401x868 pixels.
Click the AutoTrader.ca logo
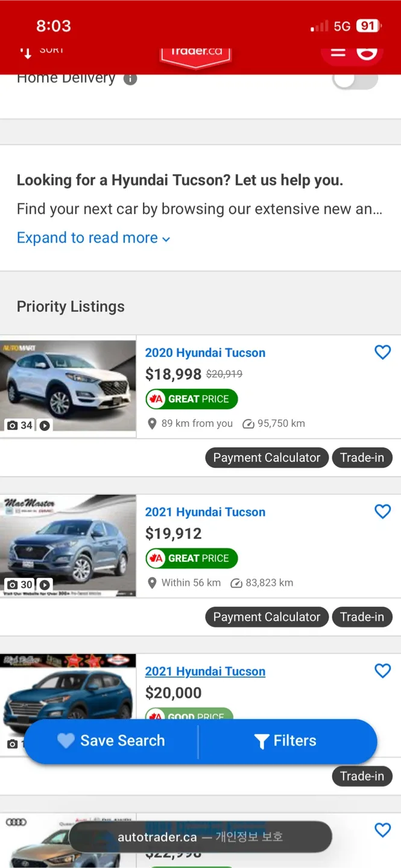coord(196,54)
